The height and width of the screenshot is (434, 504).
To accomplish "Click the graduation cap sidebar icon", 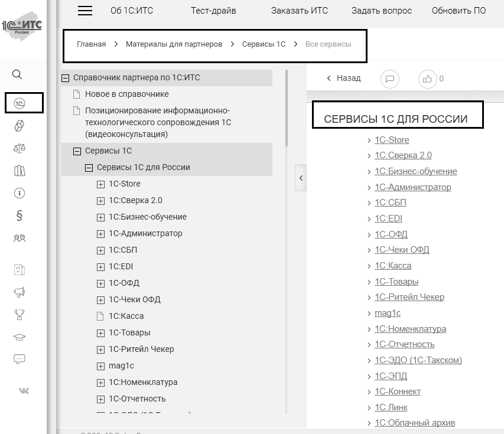I will 19,337.
